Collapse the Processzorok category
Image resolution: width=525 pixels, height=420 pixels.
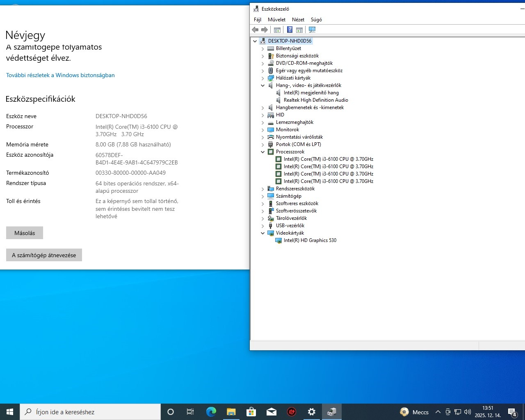click(x=263, y=152)
